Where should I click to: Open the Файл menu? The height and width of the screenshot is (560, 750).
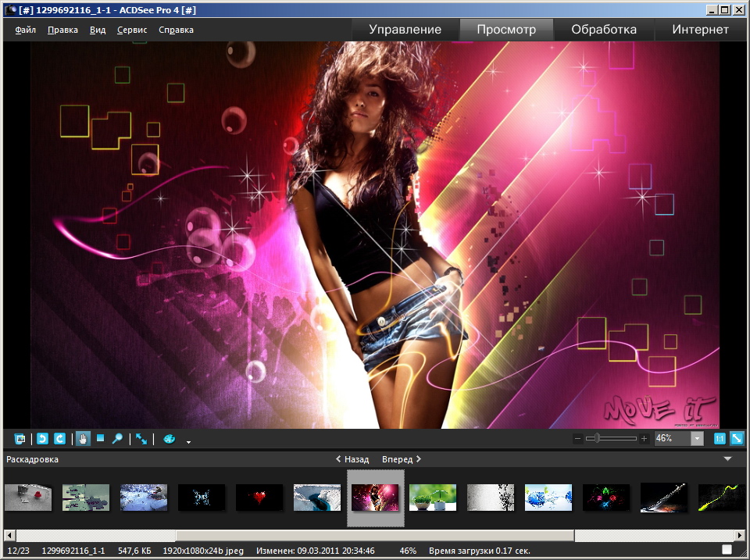click(25, 30)
